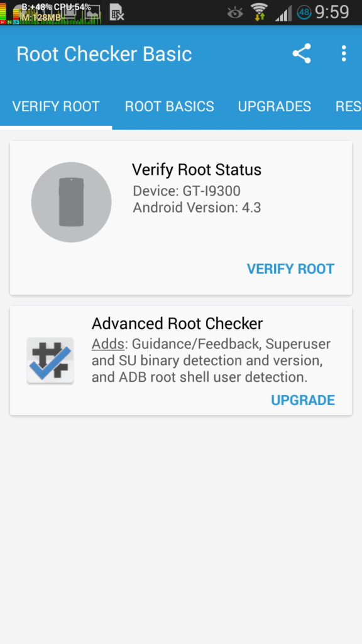Tap the gray phone device icon

(x=72, y=202)
